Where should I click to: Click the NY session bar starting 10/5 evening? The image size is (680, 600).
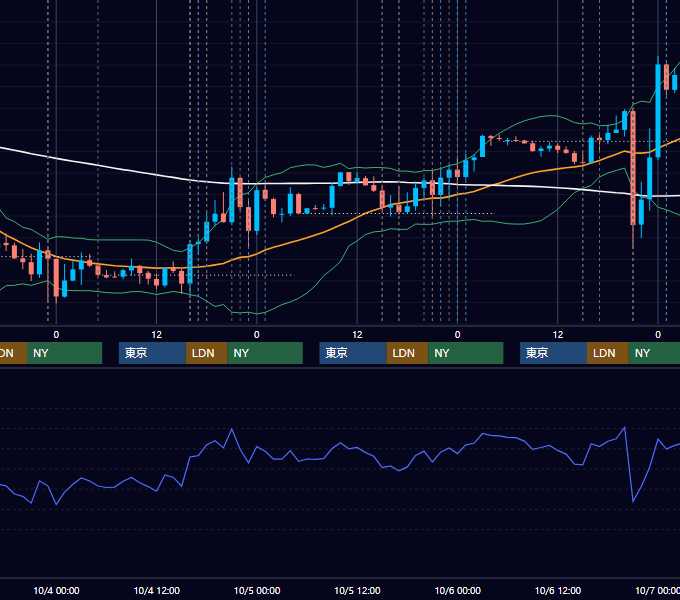tap(466, 353)
